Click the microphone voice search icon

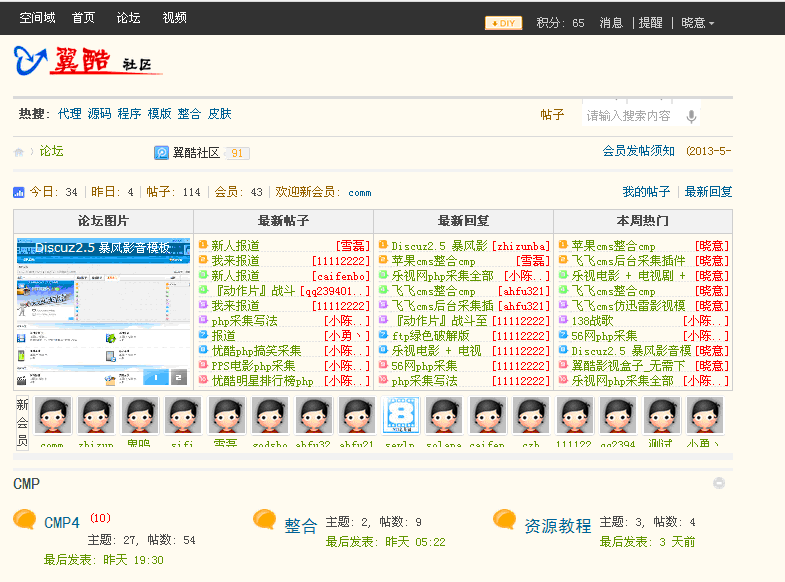pyautogui.click(x=691, y=116)
